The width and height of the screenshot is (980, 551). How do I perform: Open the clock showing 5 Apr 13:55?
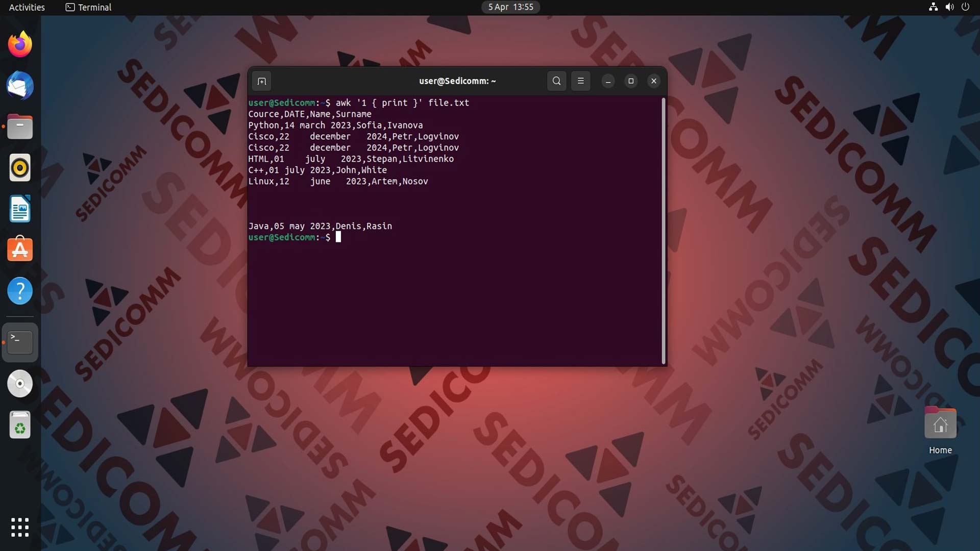[510, 7]
